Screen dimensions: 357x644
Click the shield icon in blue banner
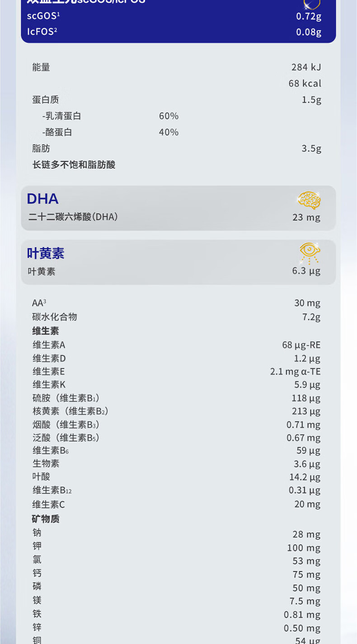point(311,4)
